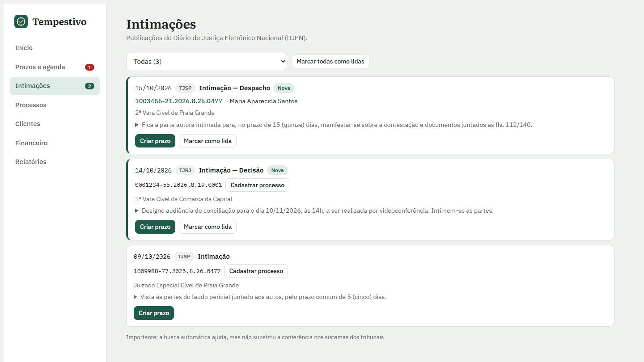Viewport: 644px width, 362px height.
Task: Cadastrar processo for 1009988-77.2025.8.26.0477
Action: click(x=256, y=271)
